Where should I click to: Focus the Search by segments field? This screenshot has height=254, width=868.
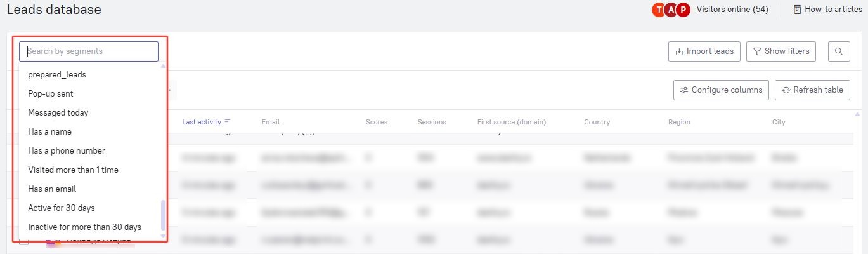tap(89, 51)
